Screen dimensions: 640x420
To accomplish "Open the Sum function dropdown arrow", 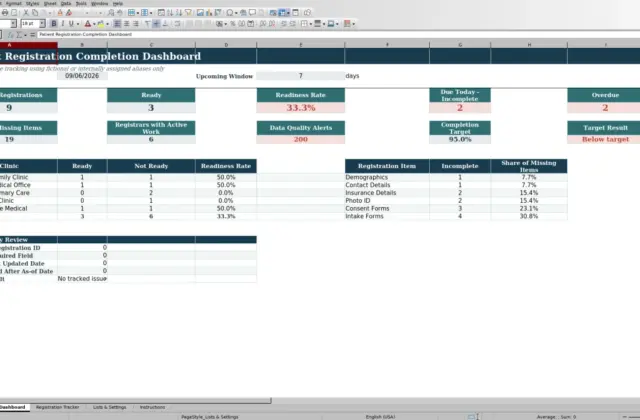I will click(25, 35).
